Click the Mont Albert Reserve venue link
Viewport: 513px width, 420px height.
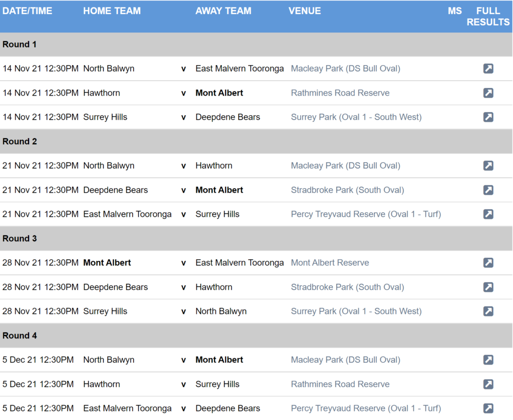click(x=330, y=263)
